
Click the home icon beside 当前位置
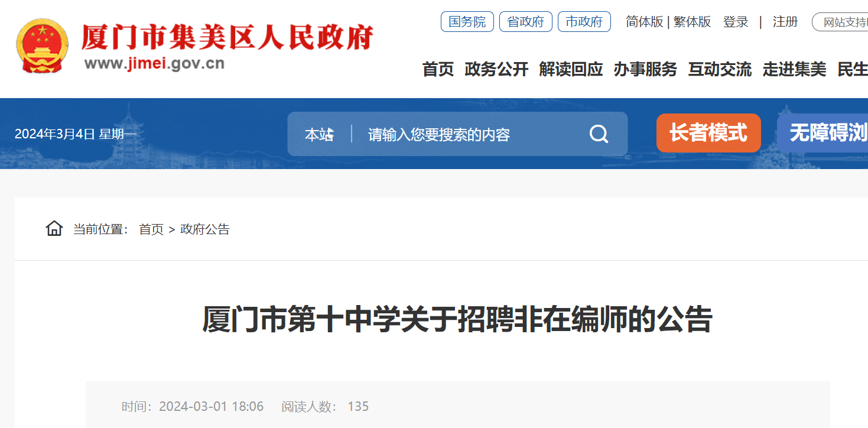(x=54, y=228)
